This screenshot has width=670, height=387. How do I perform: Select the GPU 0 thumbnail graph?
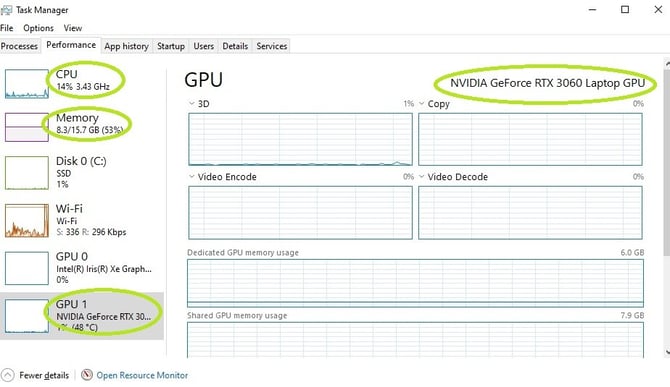click(26, 268)
